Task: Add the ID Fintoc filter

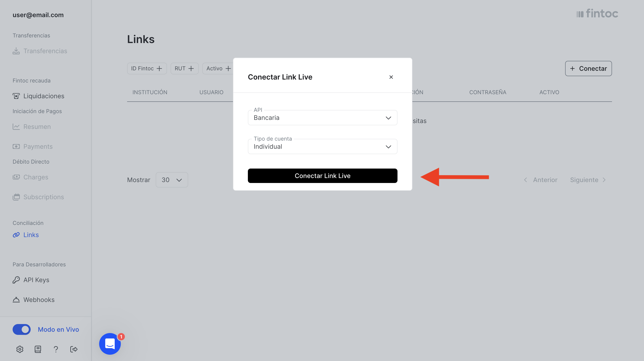Action: point(147,69)
